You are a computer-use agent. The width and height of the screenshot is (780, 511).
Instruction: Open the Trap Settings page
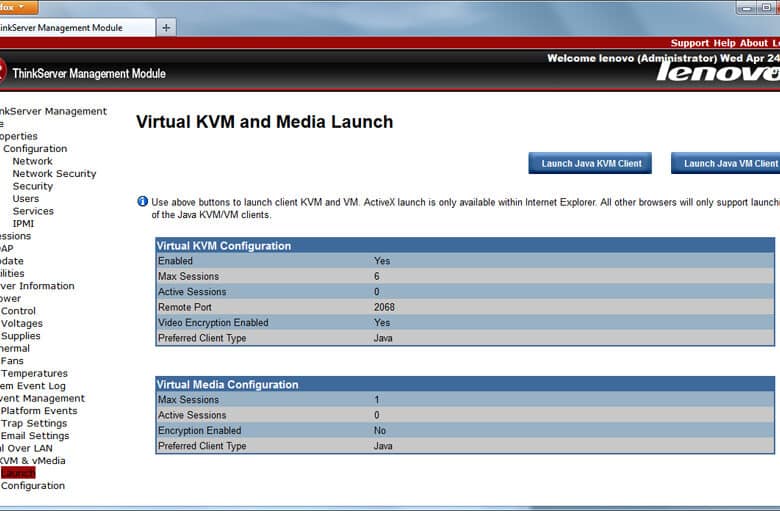click(34, 423)
